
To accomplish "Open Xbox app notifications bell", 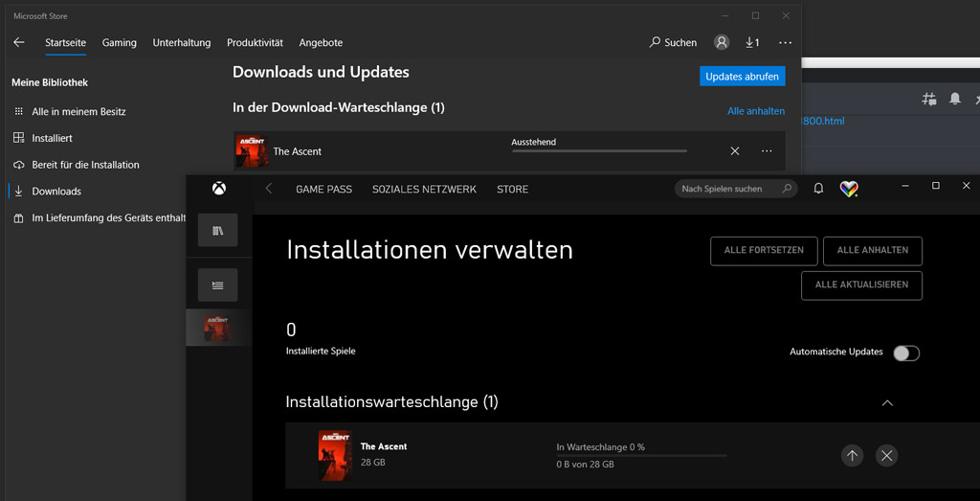I will (x=818, y=189).
